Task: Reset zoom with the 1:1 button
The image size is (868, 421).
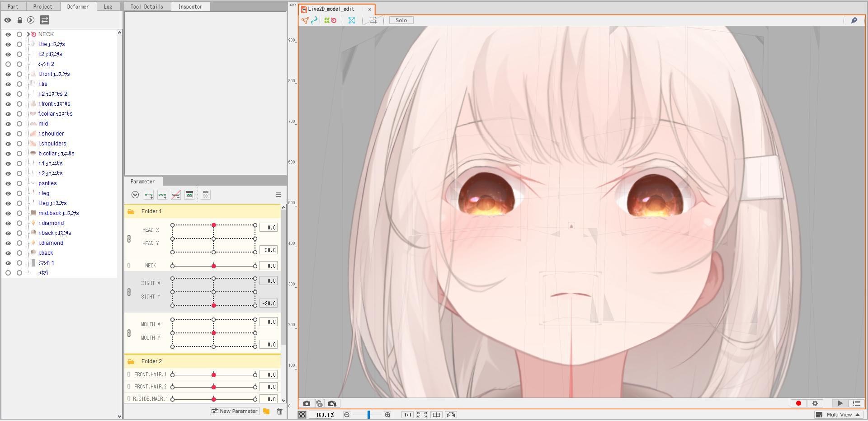Action: tap(407, 415)
